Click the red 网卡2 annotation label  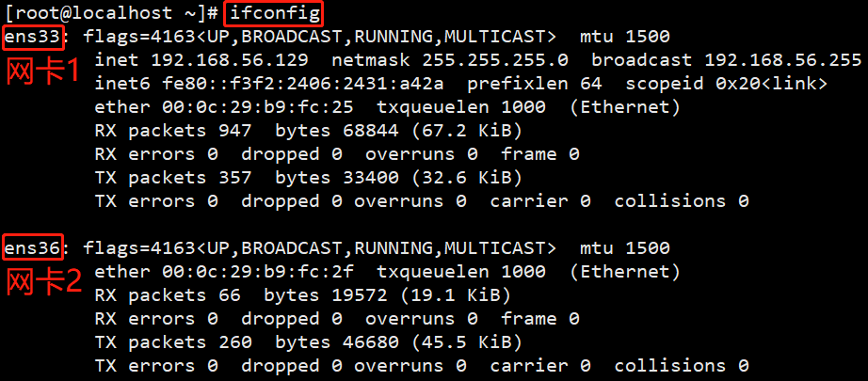tap(43, 282)
